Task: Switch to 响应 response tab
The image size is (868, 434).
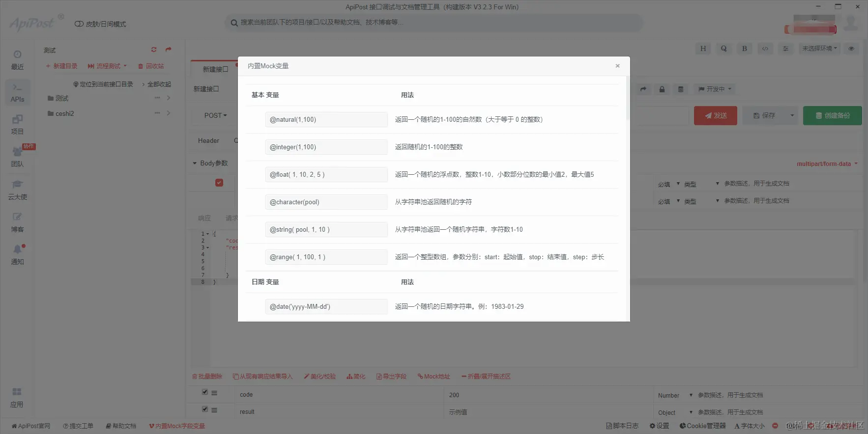Action: click(x=204, y=218)
